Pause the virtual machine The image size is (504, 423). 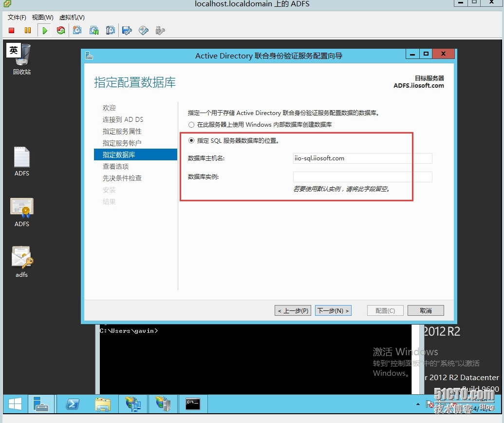28,31
